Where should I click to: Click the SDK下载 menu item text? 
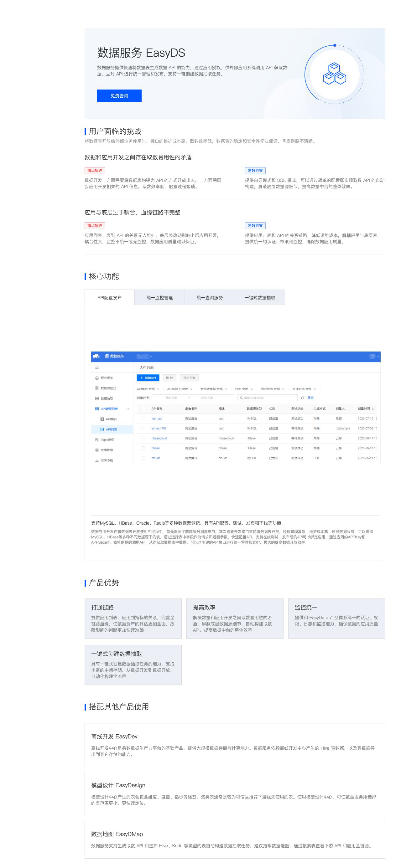tap(107, 460)
